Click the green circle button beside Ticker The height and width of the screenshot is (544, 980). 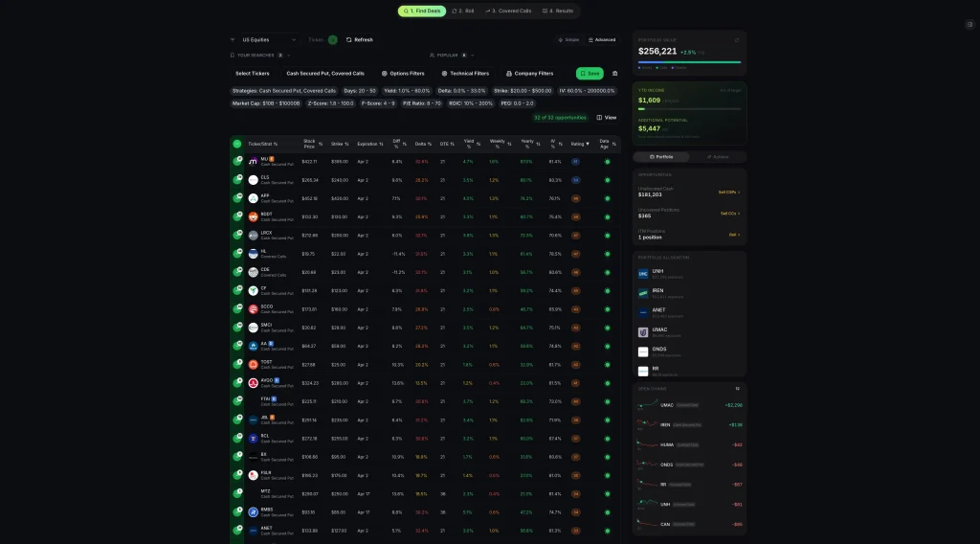[x=332, y=39]
